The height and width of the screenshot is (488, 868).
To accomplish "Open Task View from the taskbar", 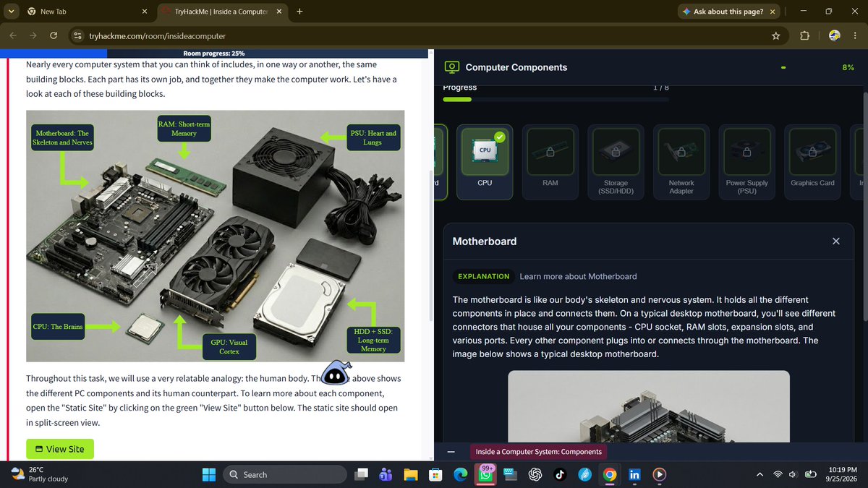I will point(360,474).
